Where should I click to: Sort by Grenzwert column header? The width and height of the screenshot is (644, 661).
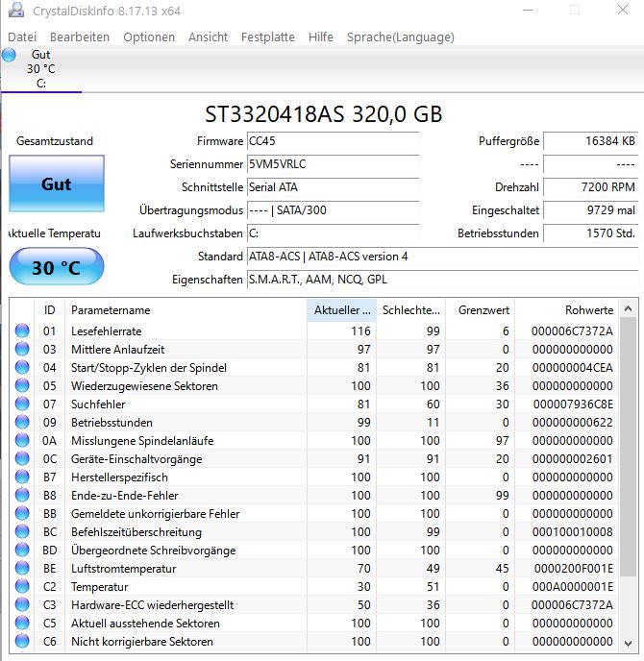(x=481, y=310)
